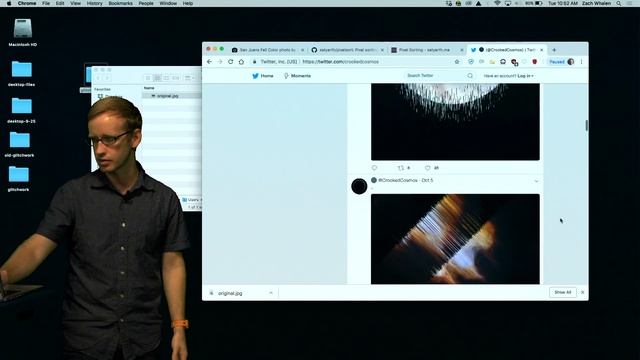Click the red shield extension icon
Image resolution: width=640 pixels, height=360 pixels.
pos(535,62)
